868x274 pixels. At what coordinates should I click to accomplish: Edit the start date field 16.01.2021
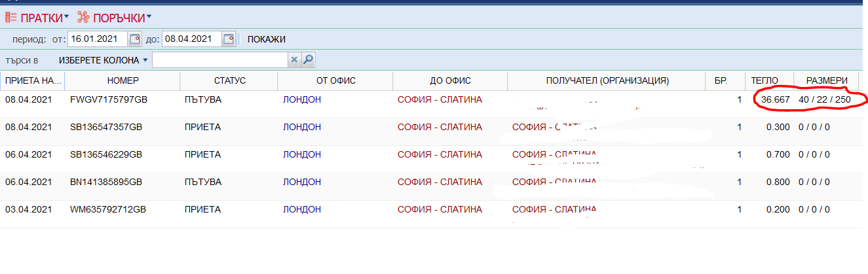97,39
